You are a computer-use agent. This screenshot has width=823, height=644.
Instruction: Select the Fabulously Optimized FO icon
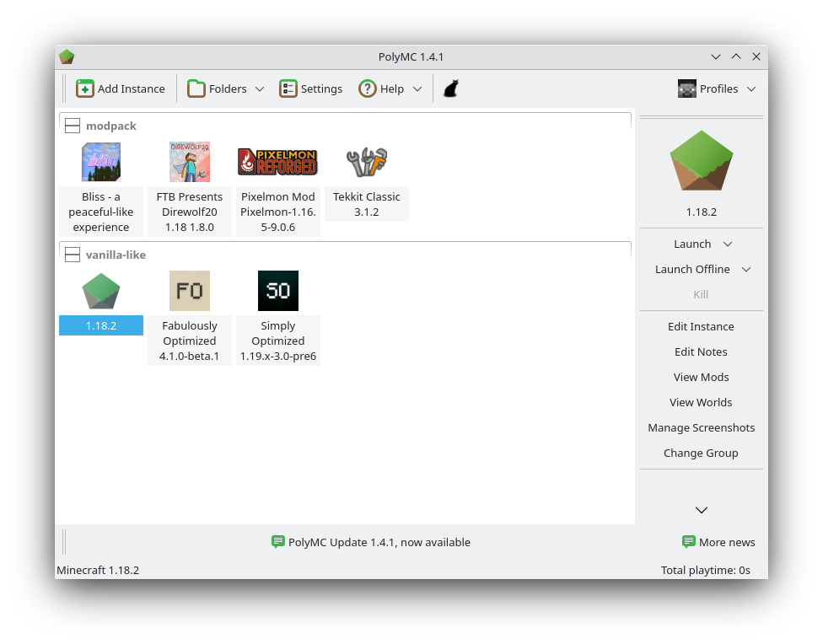190,291
